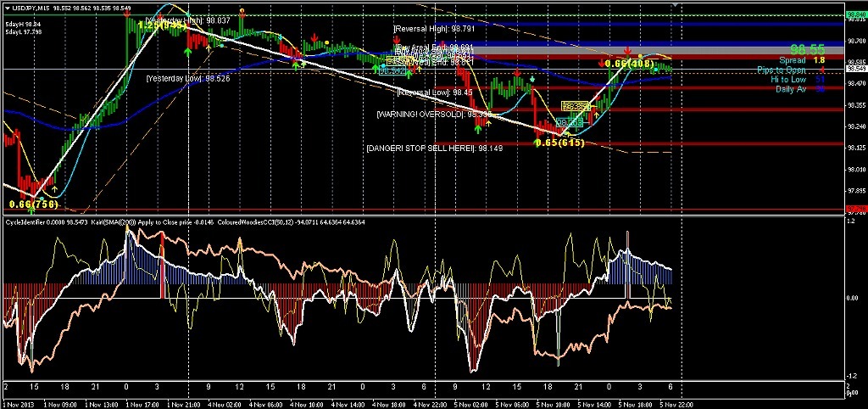Select the red down arrow topped with orange dot
Image resolution: width=868 pixels, height=409 pixels.
[242, 14]
